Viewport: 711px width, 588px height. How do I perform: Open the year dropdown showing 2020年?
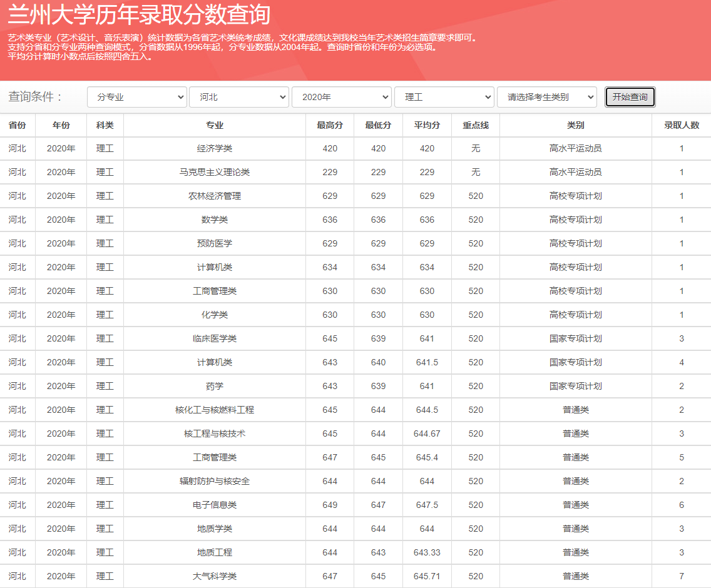coord(342,97)
